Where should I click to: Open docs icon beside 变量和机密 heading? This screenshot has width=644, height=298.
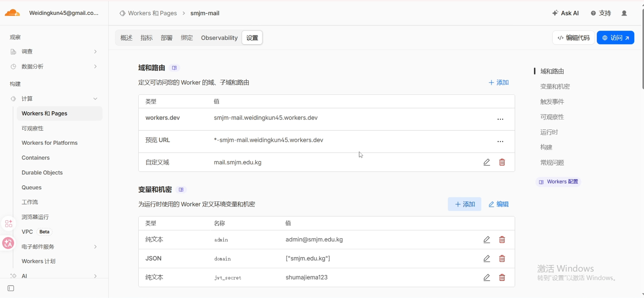181,190
